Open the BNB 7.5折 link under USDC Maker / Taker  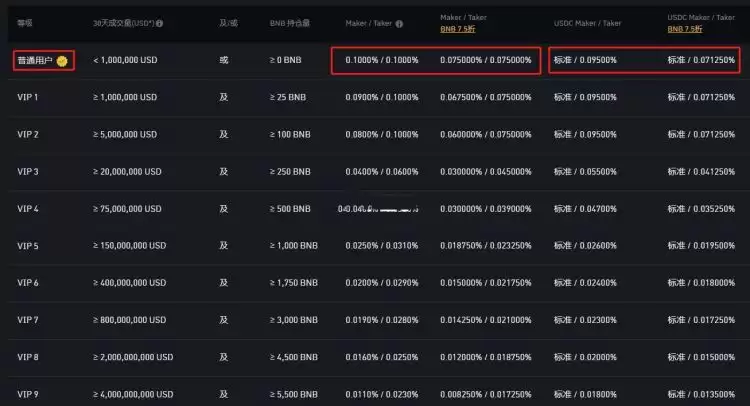click(x=688, y=30)
